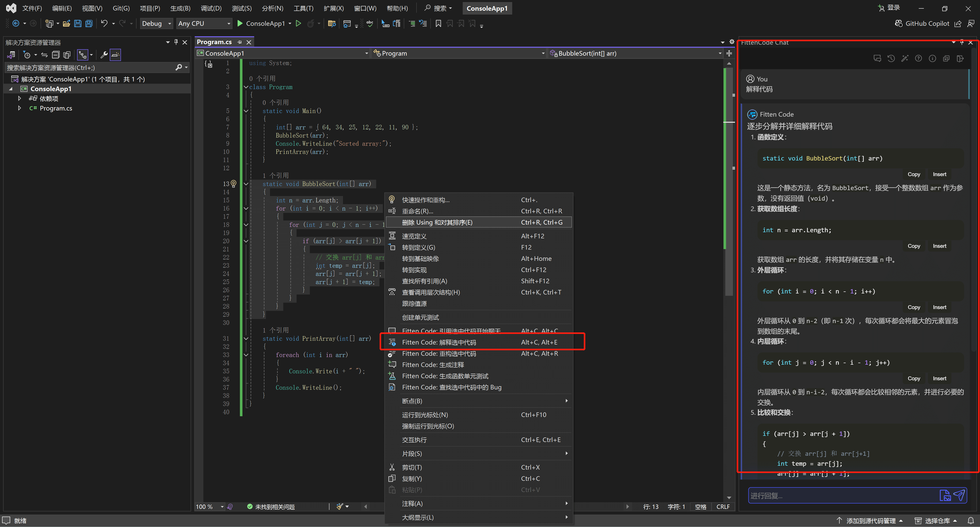Screen dimensions: 980x527
Task: Select Fitten Code: 解释选中代码 context menu item
Action: pos(439,342)
